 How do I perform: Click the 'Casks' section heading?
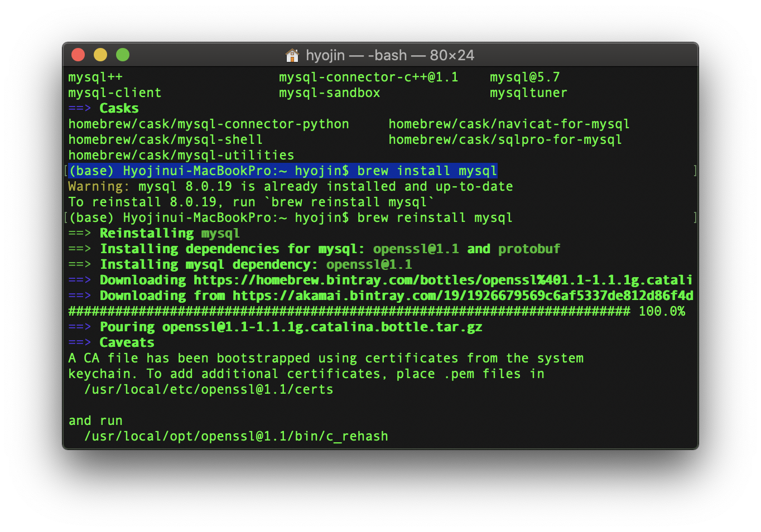click(x=119, y=108)
